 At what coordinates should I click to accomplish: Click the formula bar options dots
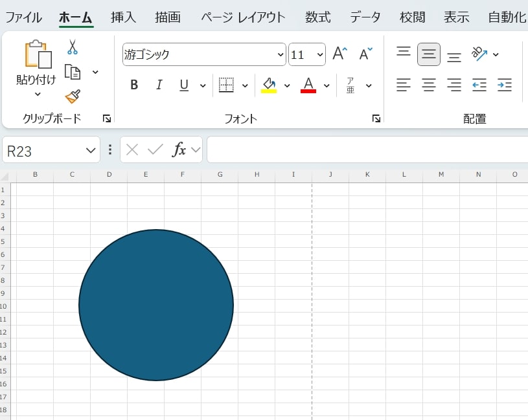point(110,149)
